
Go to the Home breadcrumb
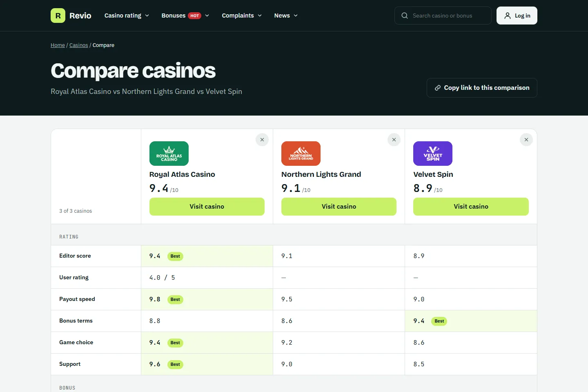tap(58, 45)
